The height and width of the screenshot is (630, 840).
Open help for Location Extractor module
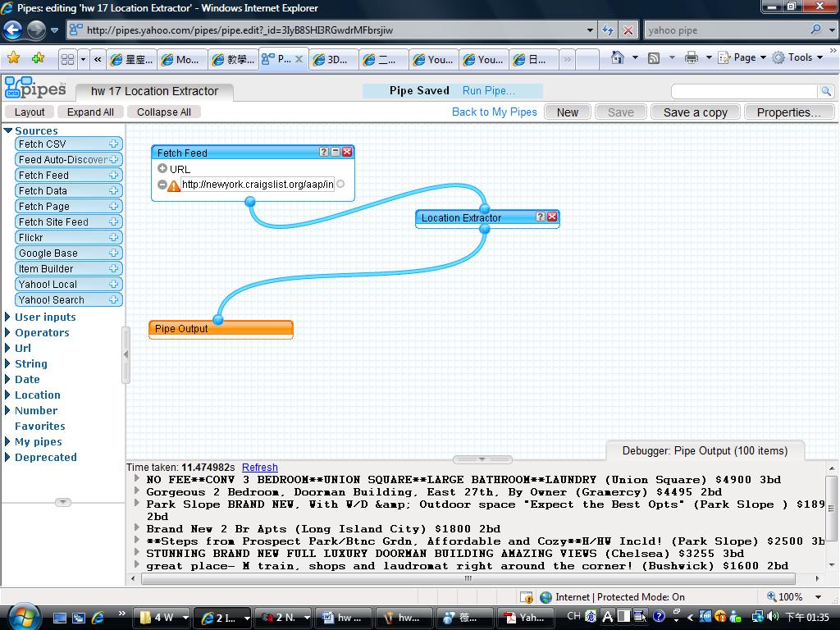[541, 217]
